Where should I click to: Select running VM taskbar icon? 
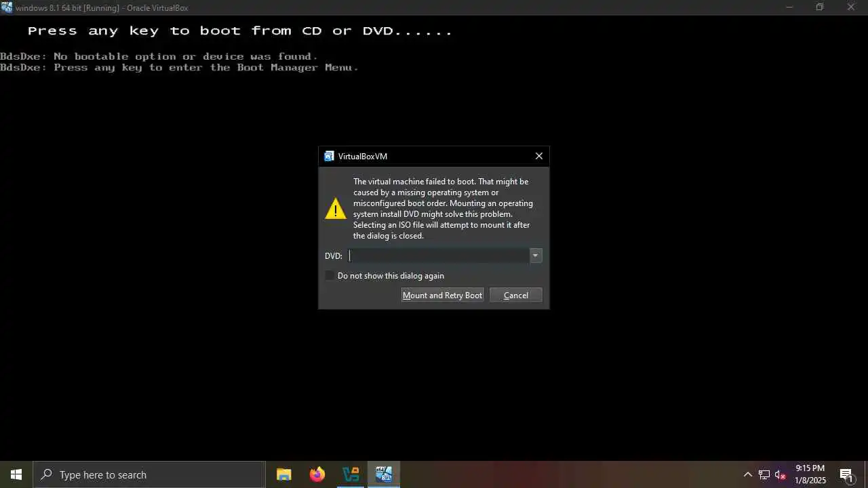(x=384, y=474)
